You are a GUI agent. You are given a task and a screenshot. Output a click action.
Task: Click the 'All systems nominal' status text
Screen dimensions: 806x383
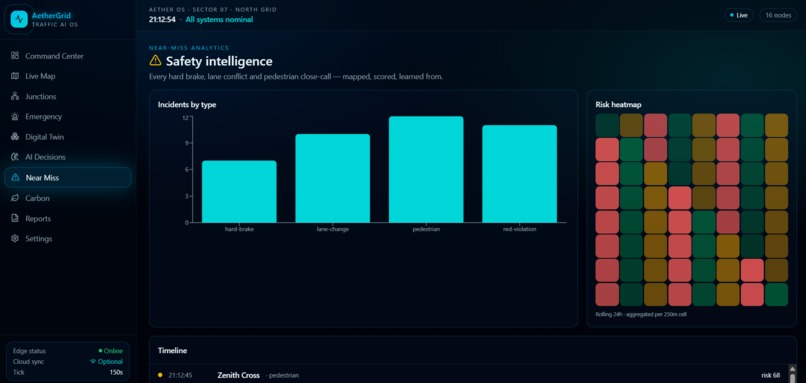coord(219,20)
